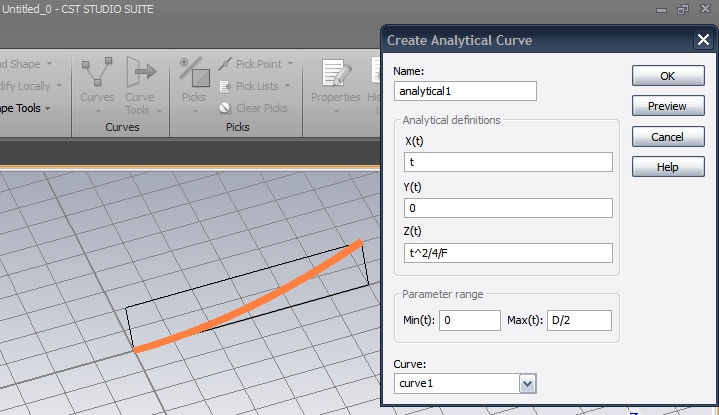This screenshot has height=415, width=719.
Task: Open the Properties icon in ribbon
Action: (x=336, y=72)
